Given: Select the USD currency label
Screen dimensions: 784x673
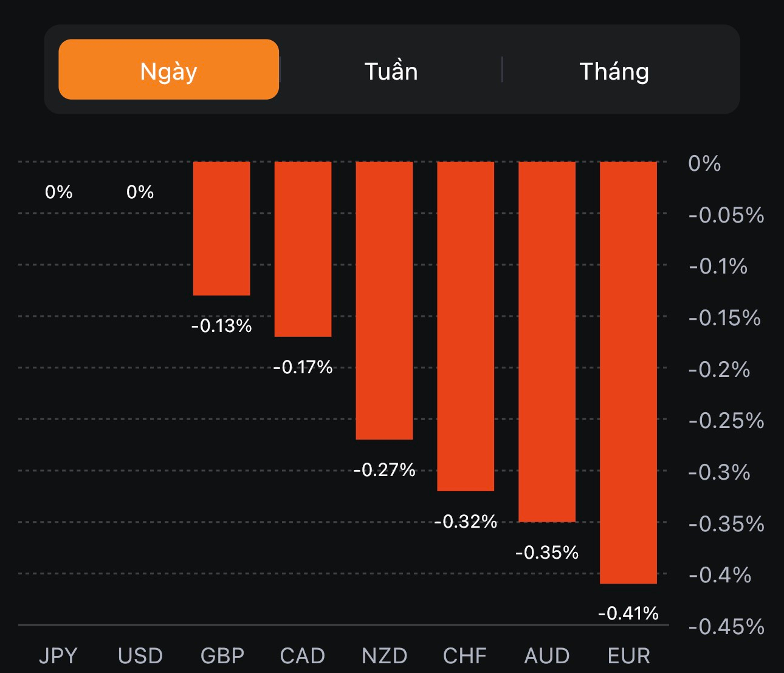Looking at the screenshot, I should pyautogui.click(x=140, y=656).
